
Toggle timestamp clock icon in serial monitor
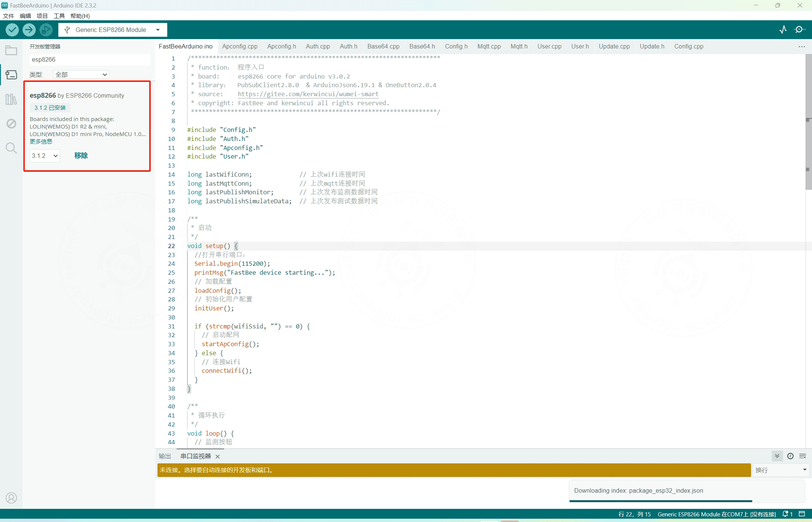[790, 456]
